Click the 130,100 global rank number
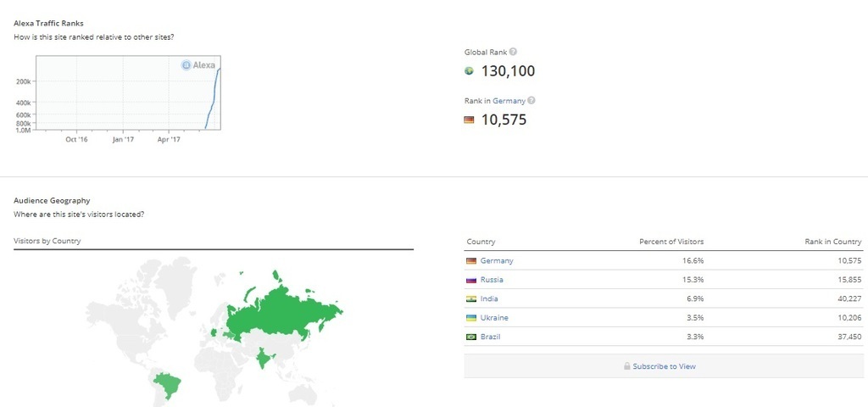This screenshot has width=868, height=407. (509, 71)
